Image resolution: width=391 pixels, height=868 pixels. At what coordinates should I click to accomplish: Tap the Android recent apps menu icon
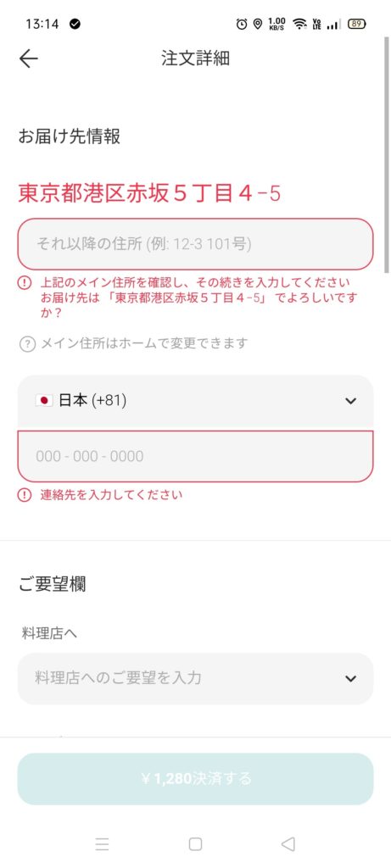pyautogui.click(x=102, y=843)
